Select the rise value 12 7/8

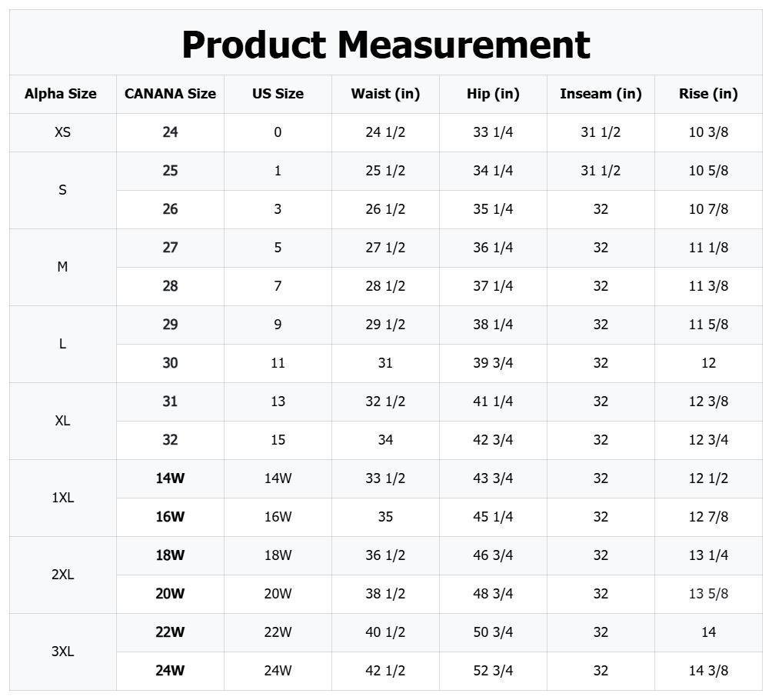[708, 517]
